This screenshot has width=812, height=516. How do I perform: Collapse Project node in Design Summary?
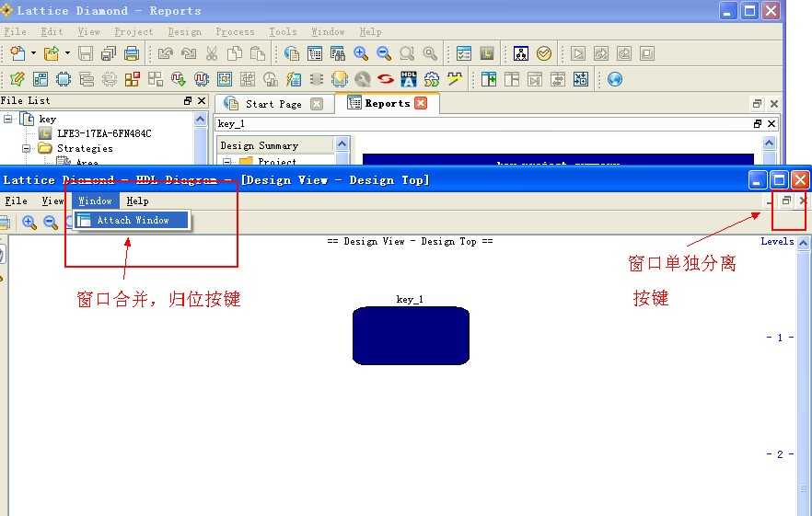[226, 162]
